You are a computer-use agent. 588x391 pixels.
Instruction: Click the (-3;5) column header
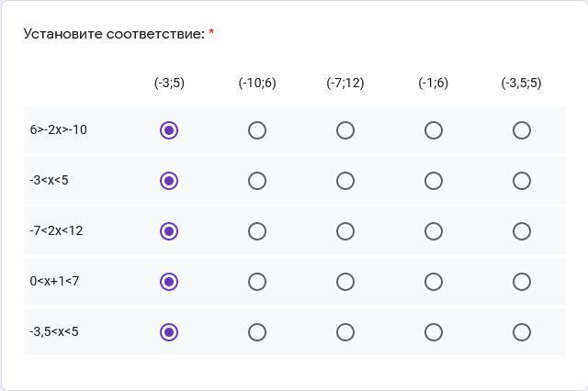[x=169, y=83]
